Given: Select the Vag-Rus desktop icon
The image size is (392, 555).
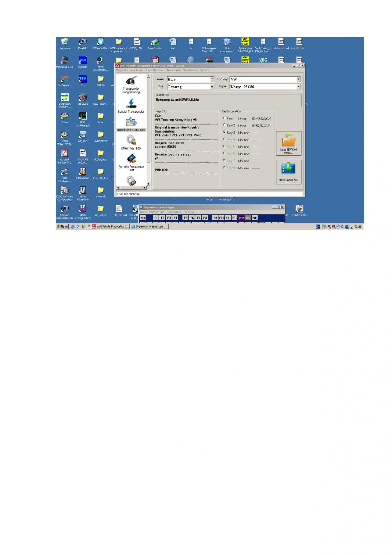Looking at the screenshot, I should pos(82,137).
